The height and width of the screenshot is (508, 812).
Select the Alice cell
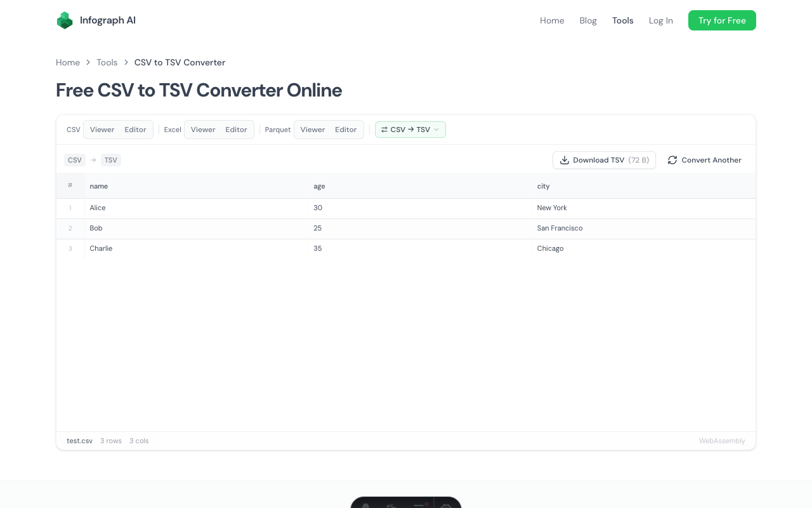(196, 208)
